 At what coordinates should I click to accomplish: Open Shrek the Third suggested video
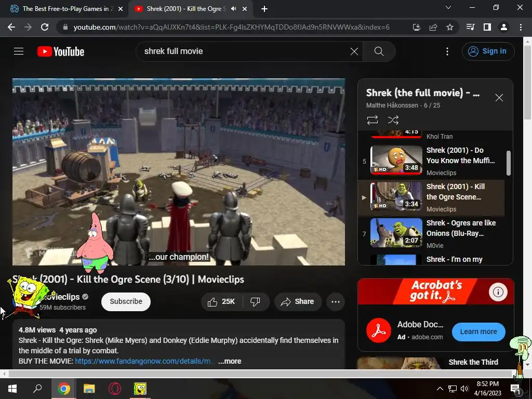coord(473,362)
